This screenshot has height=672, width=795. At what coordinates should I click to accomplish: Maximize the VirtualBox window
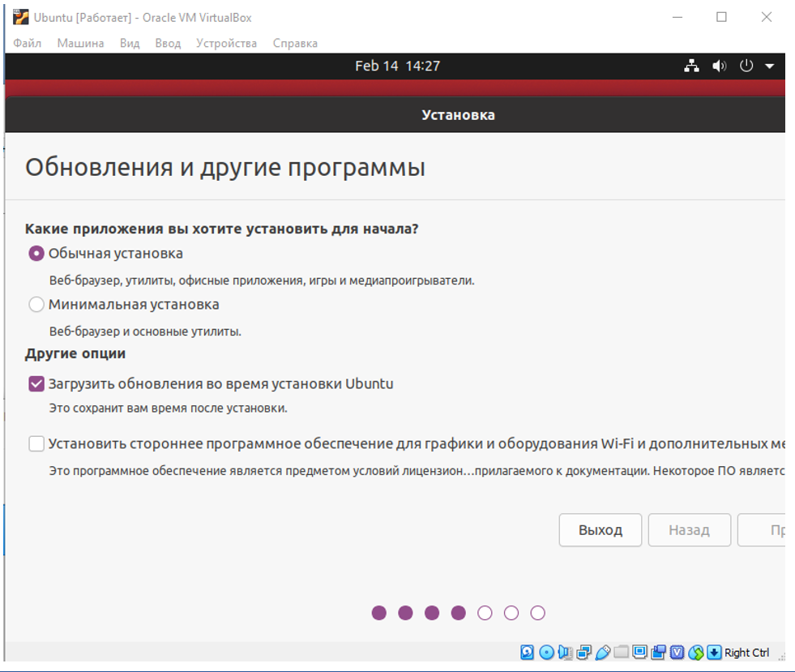721,17
